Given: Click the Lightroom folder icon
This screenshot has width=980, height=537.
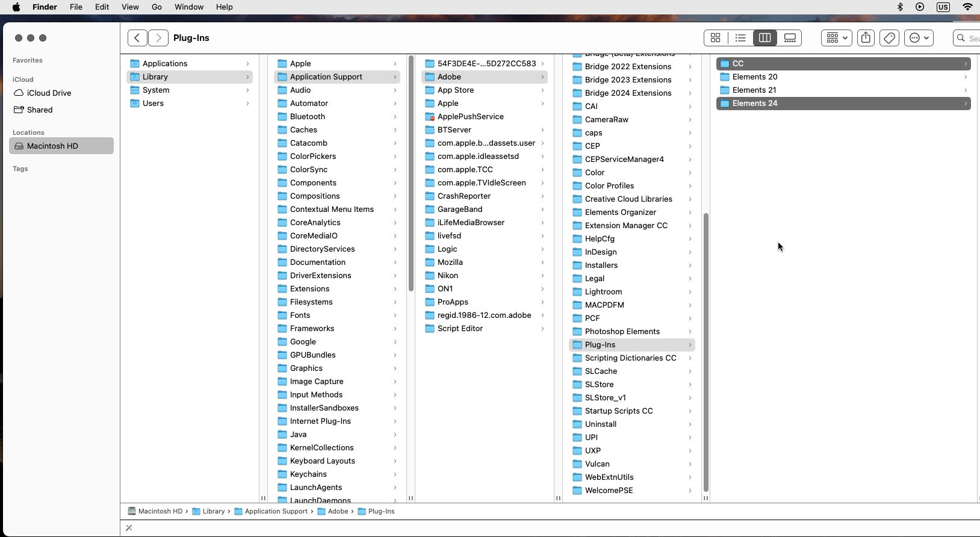Looking at the screenshot, I should coord(577,291).
